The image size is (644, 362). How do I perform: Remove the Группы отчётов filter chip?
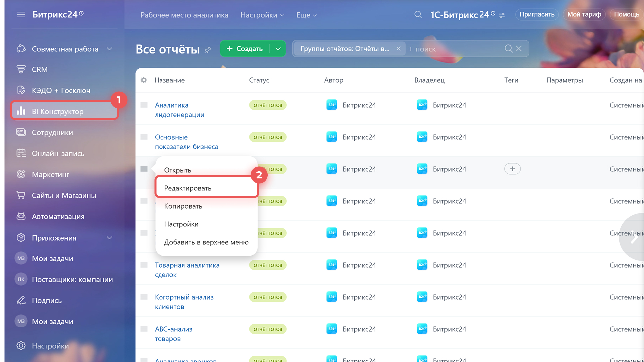[398, 49]
